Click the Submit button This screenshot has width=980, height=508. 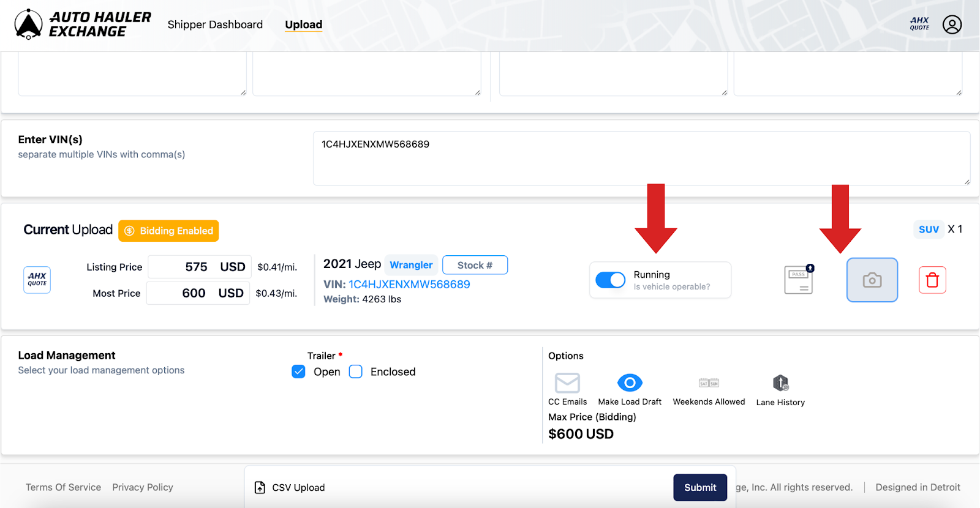pyautogui.click(x=700, y=487)
